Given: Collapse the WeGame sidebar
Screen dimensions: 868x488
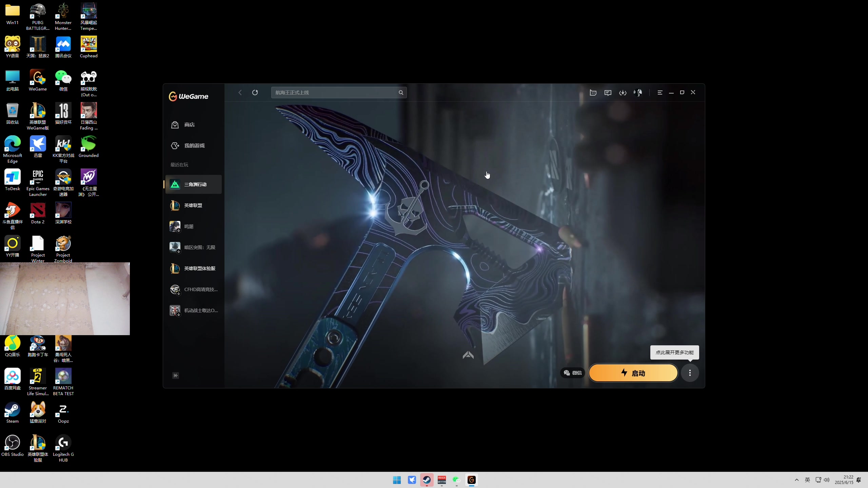Looking at the screenshot, I should click(176, 375).
